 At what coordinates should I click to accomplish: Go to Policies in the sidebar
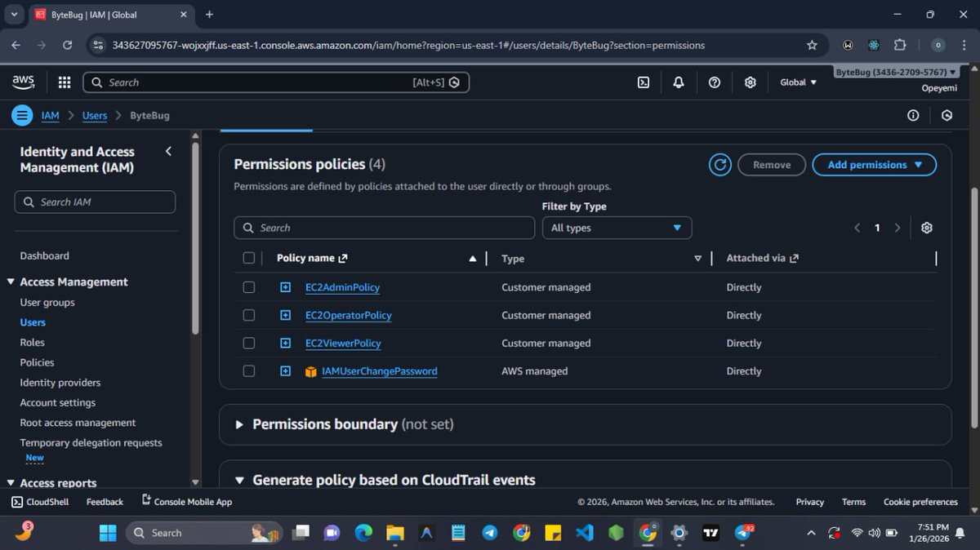coord(37,362)
